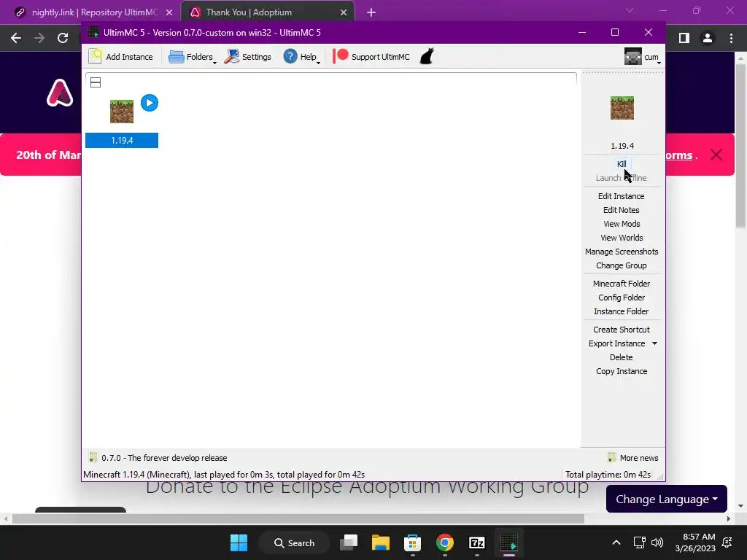Click the black cat icon in toolbar

[426, 56]
